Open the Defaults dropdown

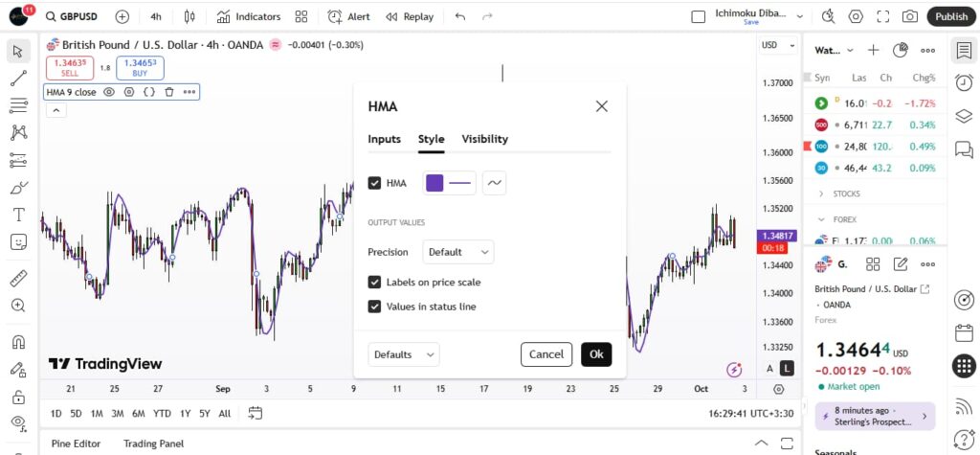pyautogui.click(x=404, y=354)
